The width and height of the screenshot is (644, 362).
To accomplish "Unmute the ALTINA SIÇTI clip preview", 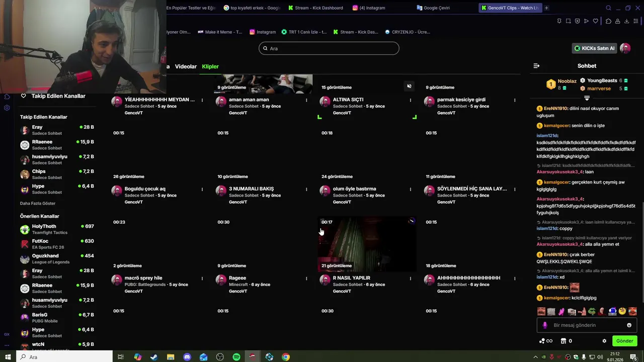I will 409,86.
